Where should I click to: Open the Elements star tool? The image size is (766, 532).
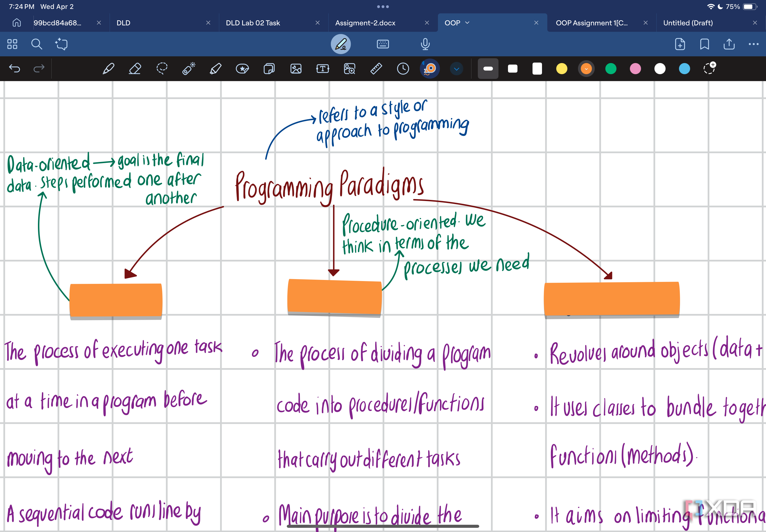[x=242, y=69]
